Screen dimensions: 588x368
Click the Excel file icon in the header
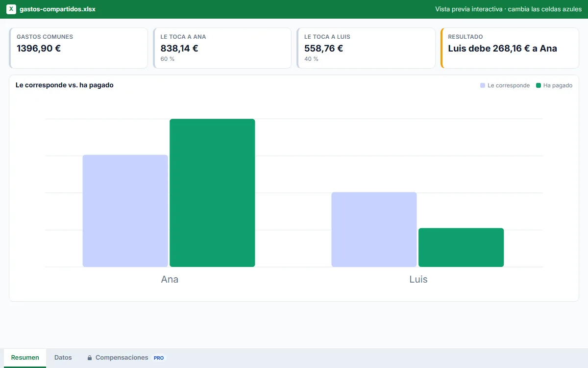pos(11,9)
